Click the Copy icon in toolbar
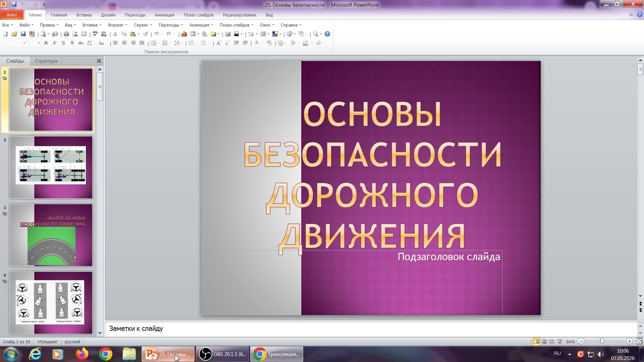 124,34
